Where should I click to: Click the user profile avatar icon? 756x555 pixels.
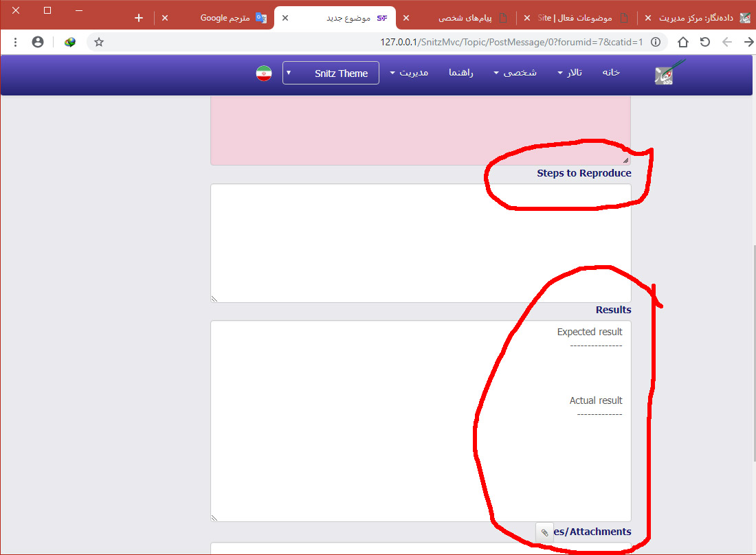tap(38, 42)
